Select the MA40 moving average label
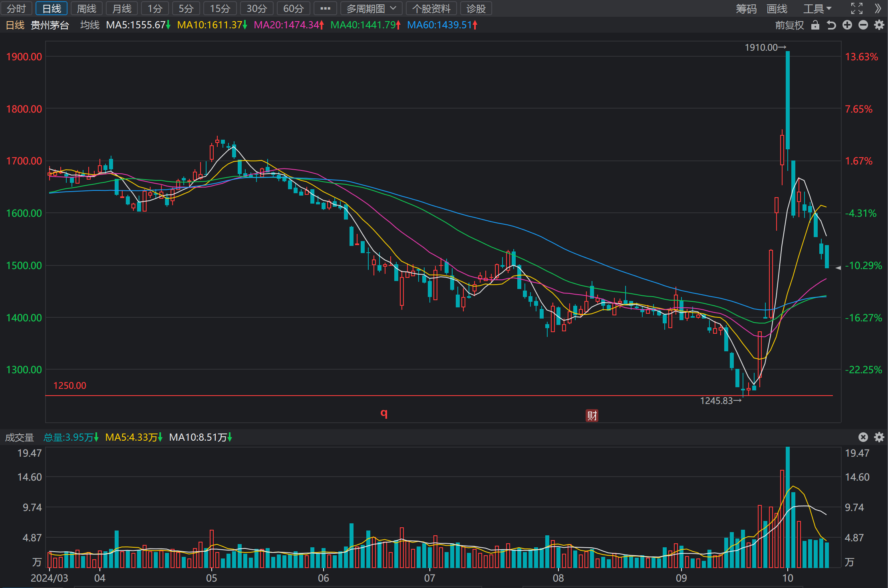Screen dimensions: 888x588 click(x=366, y=25)
